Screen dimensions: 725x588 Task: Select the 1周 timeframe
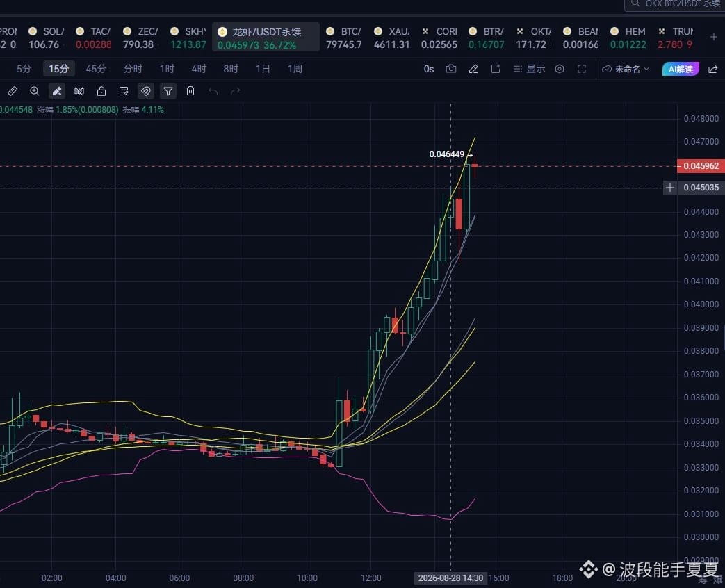coord(295,69)
